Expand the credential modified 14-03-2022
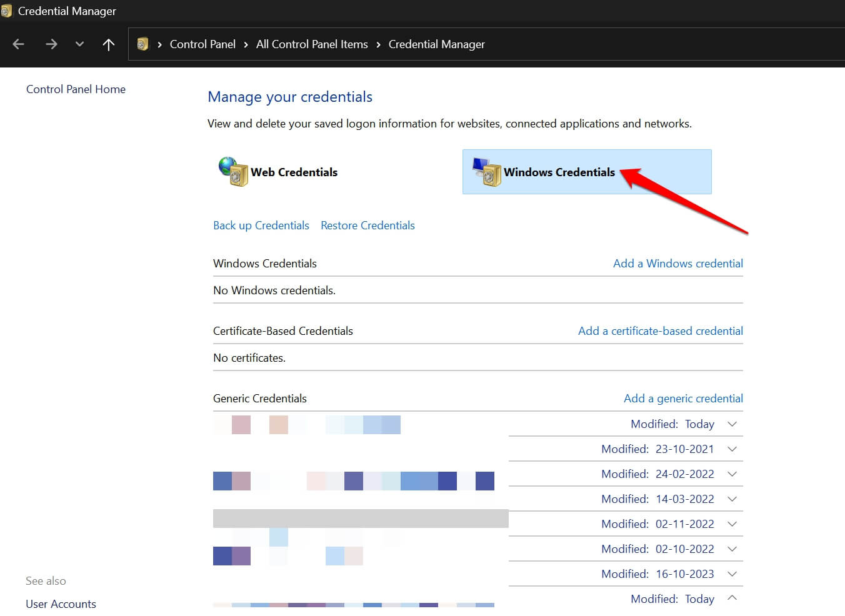Image resolution: width=845 pixels, height=616 pixels. (x=731, y=499)
